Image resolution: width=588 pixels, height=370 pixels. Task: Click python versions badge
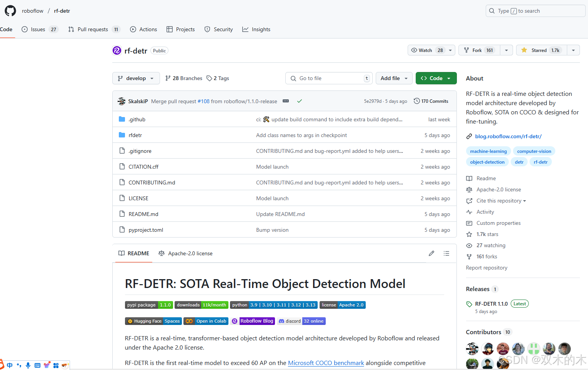pos(274,305)
